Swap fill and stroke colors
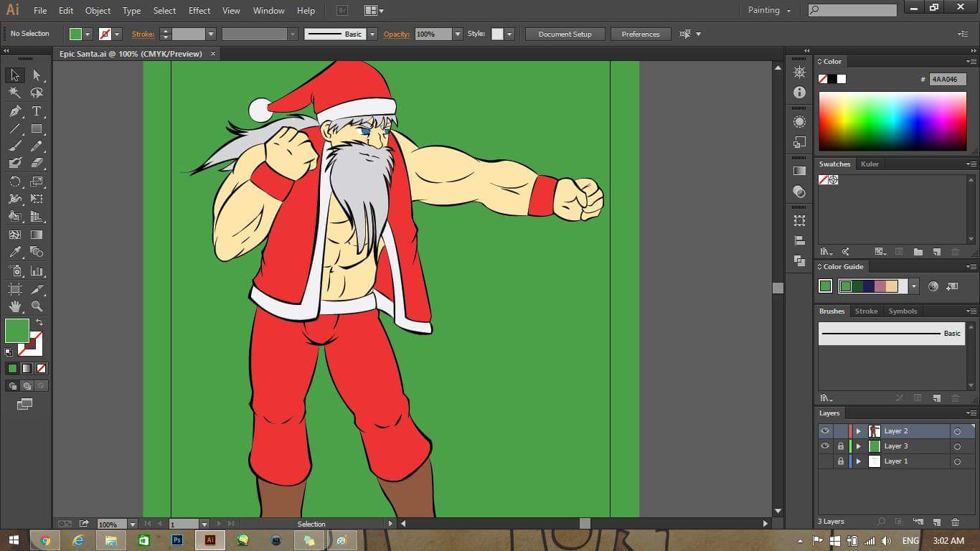Screen dimensions: 980x551 point(39,323)
